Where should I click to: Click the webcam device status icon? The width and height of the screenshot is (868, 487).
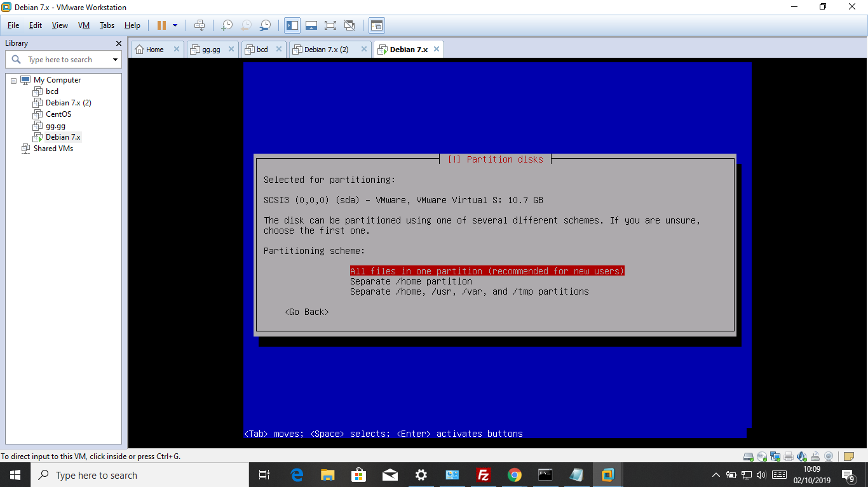[x=829, y=457]
